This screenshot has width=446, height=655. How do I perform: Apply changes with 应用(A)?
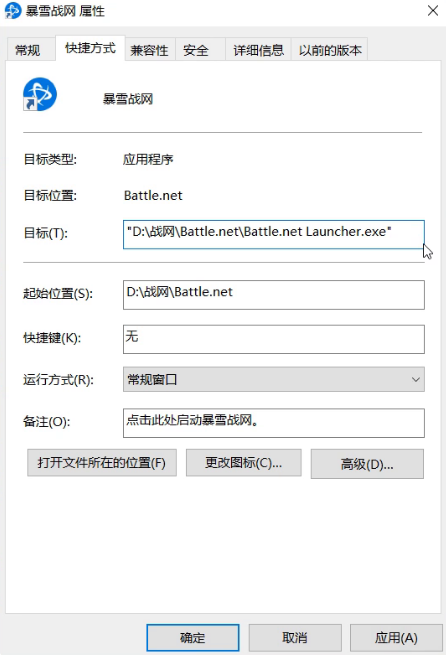click(x=396, y=637)
